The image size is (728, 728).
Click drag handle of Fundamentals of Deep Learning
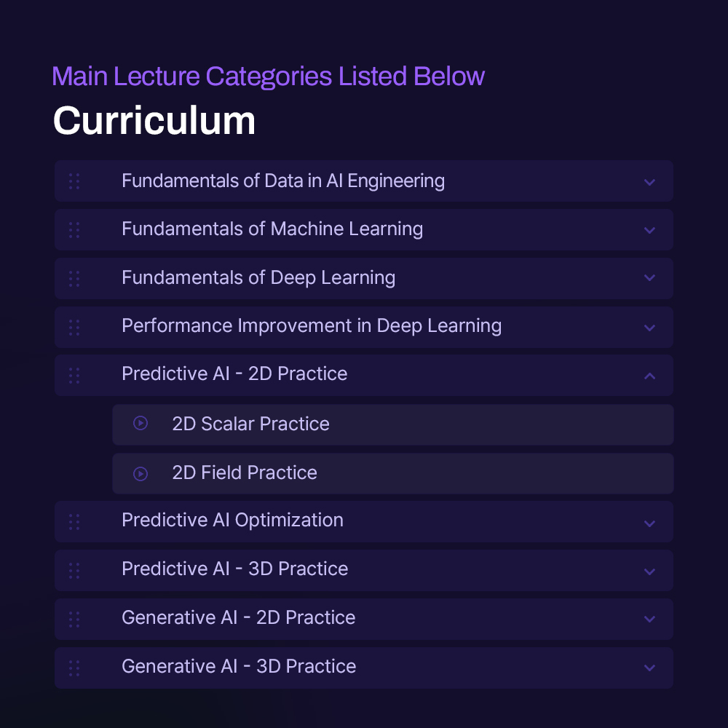coord(74,279)
